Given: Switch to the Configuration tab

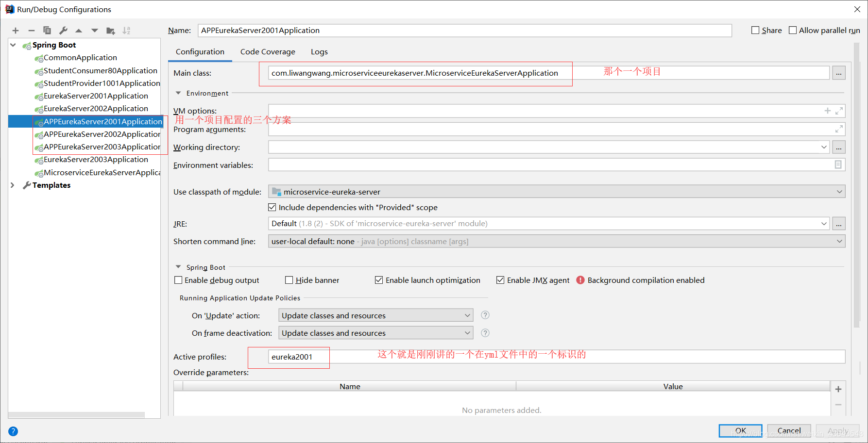Looking at the screenshot, I should pyautogui.click(x=200, y=52).
